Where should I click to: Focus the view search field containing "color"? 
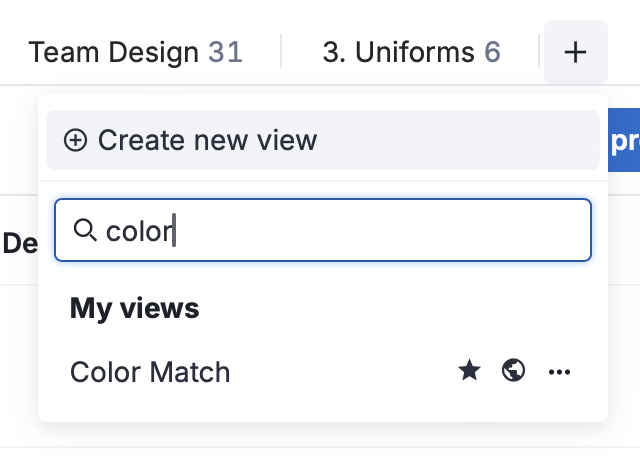[x=340, y=231]
